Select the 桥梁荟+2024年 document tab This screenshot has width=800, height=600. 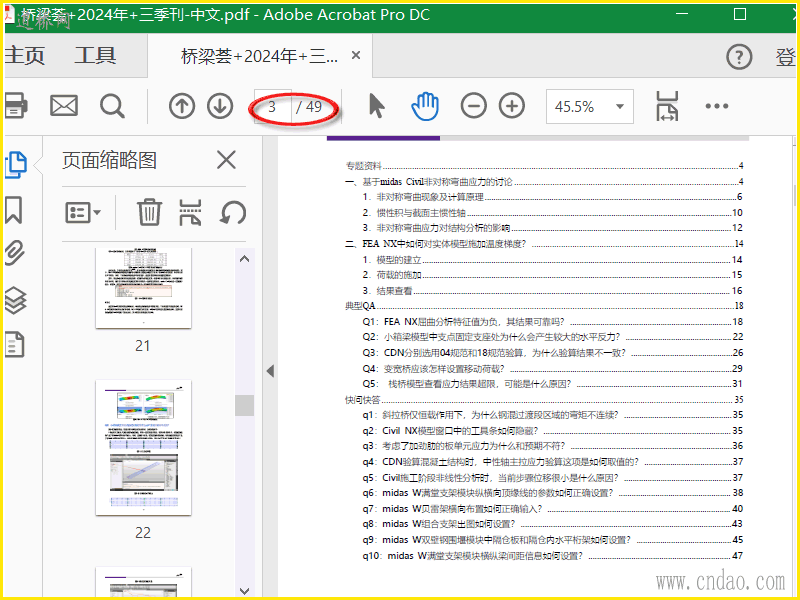pyautogui.click(x=259, y=56)
